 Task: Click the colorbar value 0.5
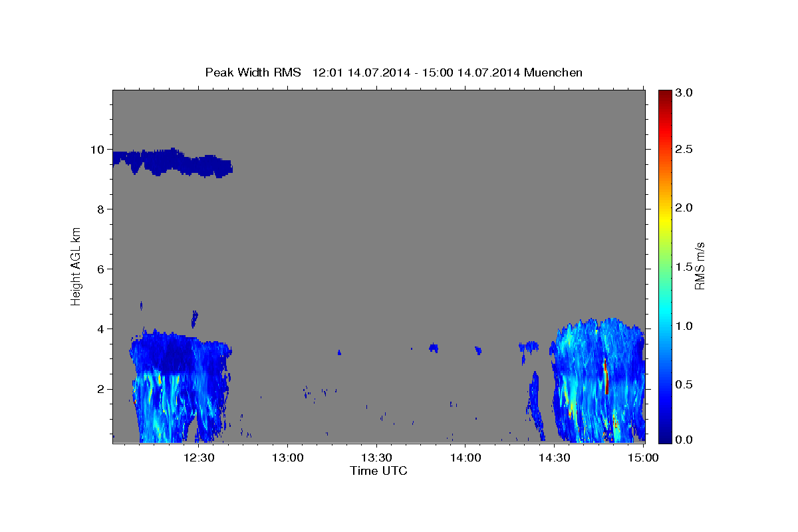tap(684, 384)
